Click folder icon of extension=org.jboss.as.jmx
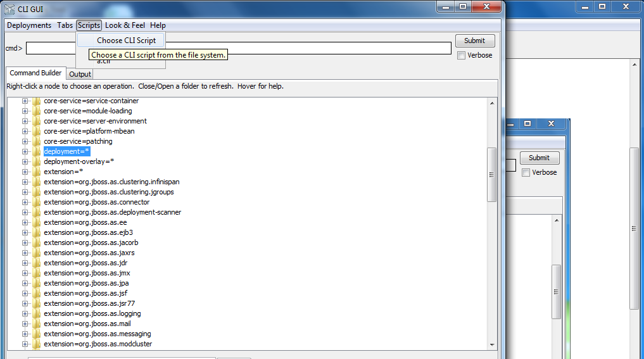Screen dimensions: 644x359 [37, 273]
